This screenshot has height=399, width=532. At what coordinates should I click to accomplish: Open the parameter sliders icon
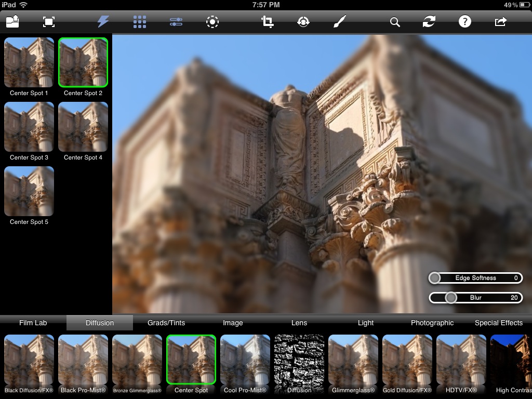pos(176,22)
